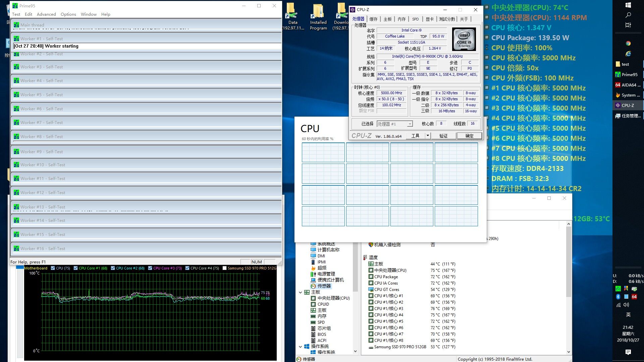Select the 计算机名称 tree item
This screenshot has height=362, width=644.
pos(325,250)
